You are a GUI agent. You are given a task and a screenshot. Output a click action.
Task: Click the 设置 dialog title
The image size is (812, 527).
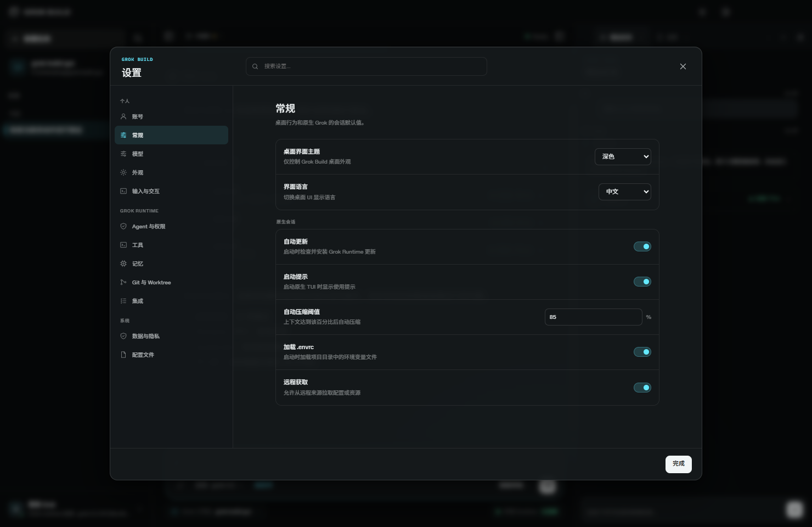pyautogui.click(x=132, y=73)
